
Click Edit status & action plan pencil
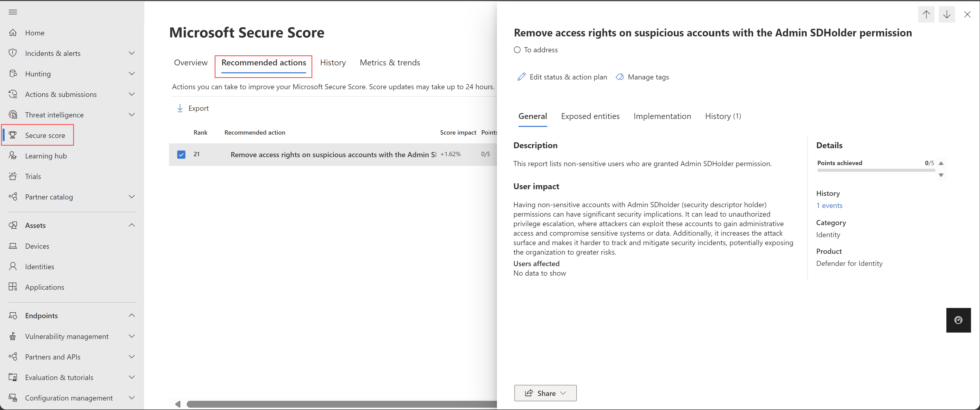point(522,77)
